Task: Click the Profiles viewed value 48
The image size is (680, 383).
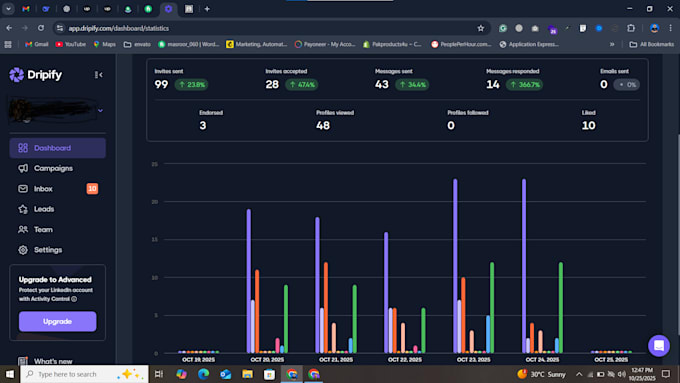Action: coord(323,125)
